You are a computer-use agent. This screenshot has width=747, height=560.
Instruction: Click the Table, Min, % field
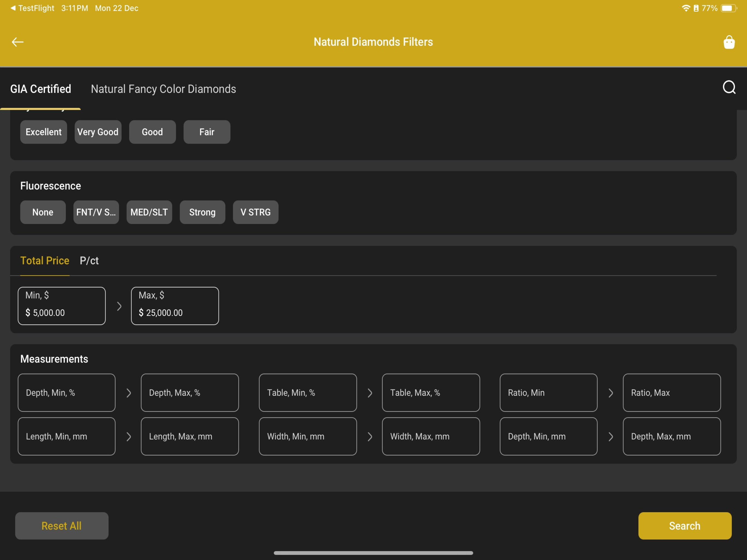pyautogui.click(x=308, y=392)
